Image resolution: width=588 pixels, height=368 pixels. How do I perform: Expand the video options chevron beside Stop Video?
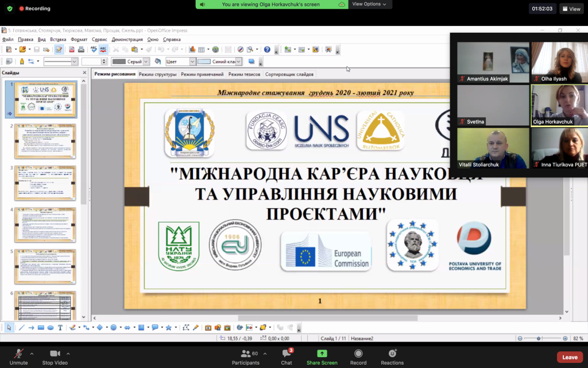point(68,354)
